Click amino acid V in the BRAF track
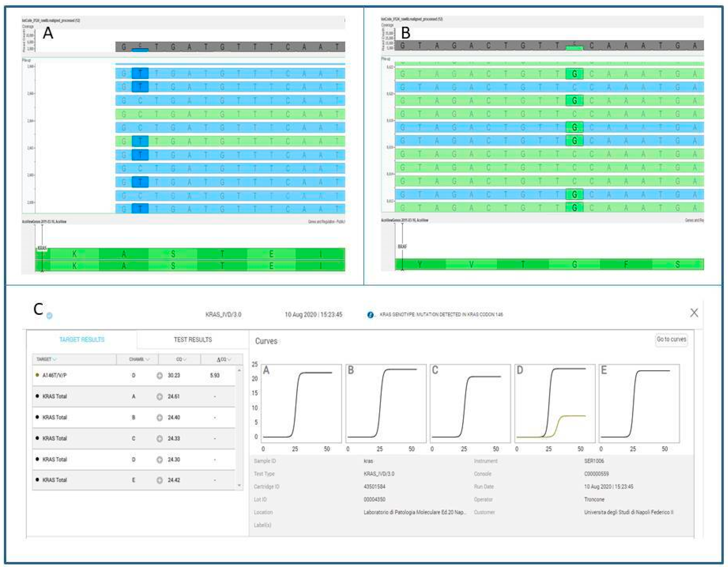 pyautogui.click(x=471, y=265)
